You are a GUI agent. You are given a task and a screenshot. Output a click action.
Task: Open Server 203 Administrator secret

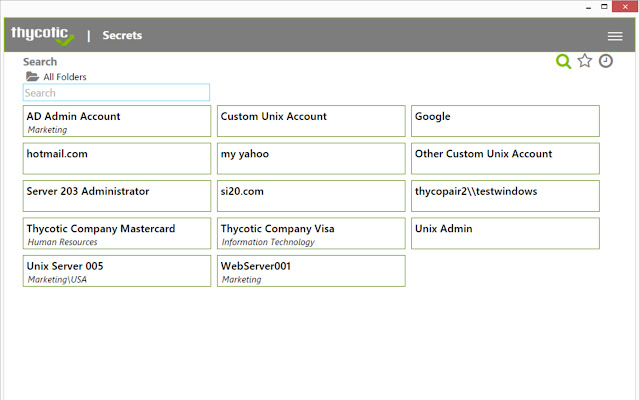click(x=117, y=196)
